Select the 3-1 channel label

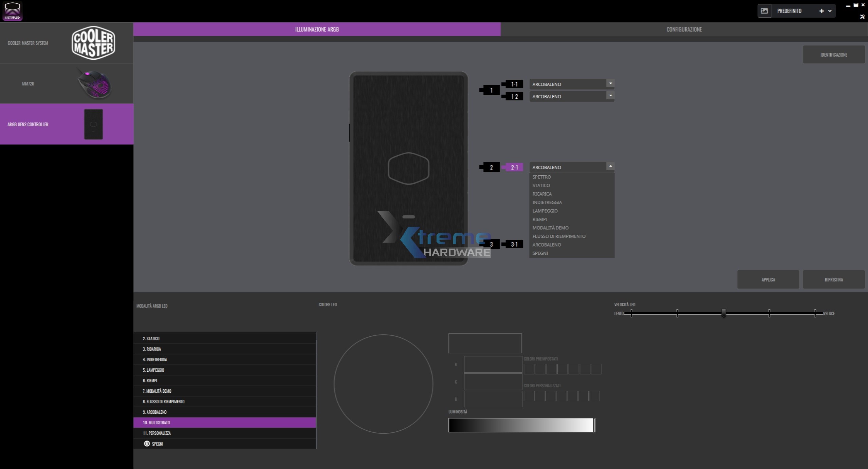coord(514,244)
